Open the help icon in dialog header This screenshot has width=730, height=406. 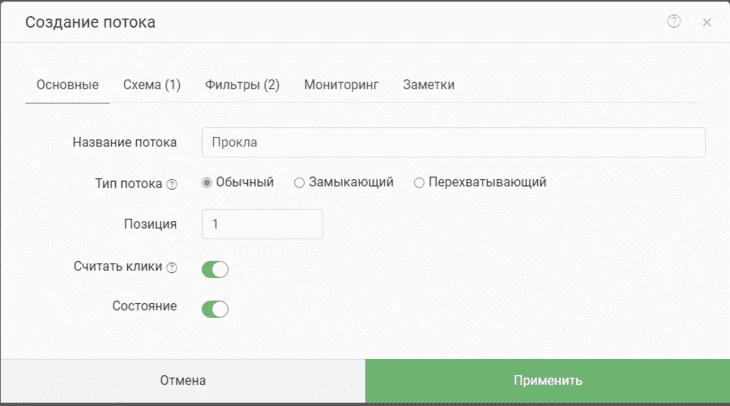pos(674,21)
